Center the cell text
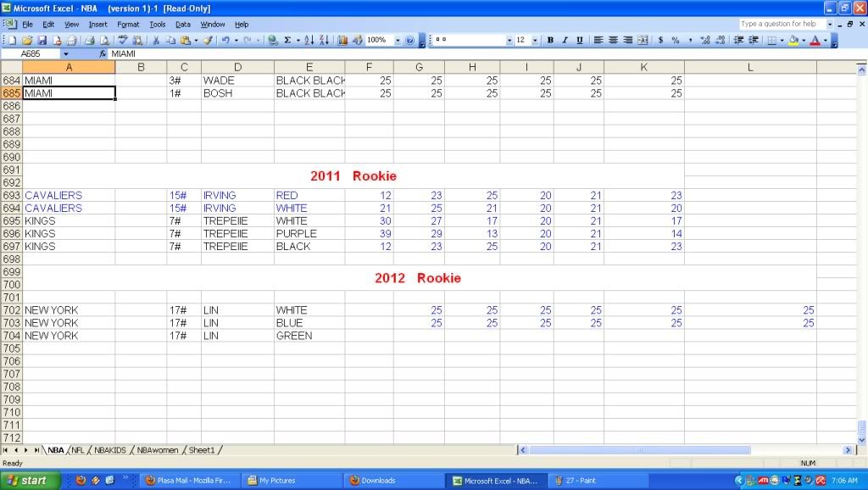 point(613,40)
